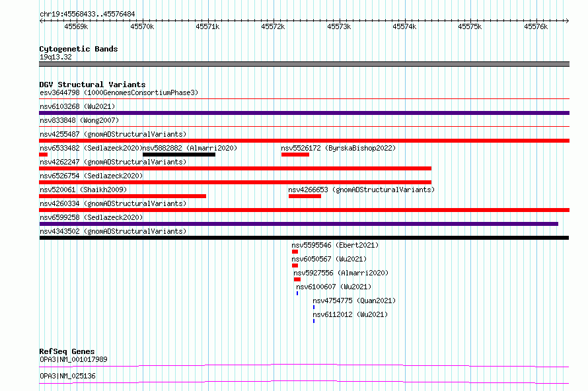
Task: Select the nsv6050567 Wu2021 red marker
Action: tap(295, 266)
